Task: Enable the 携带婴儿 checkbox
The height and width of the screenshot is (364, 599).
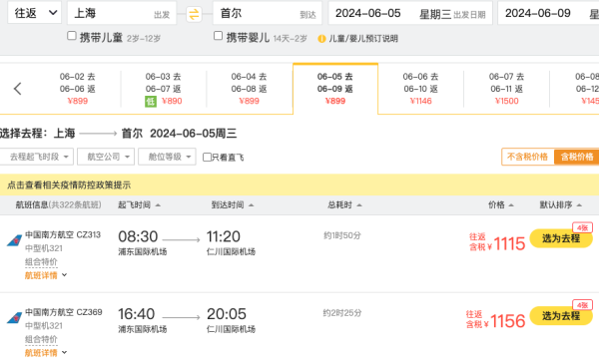Action: (x=218, y=36)
